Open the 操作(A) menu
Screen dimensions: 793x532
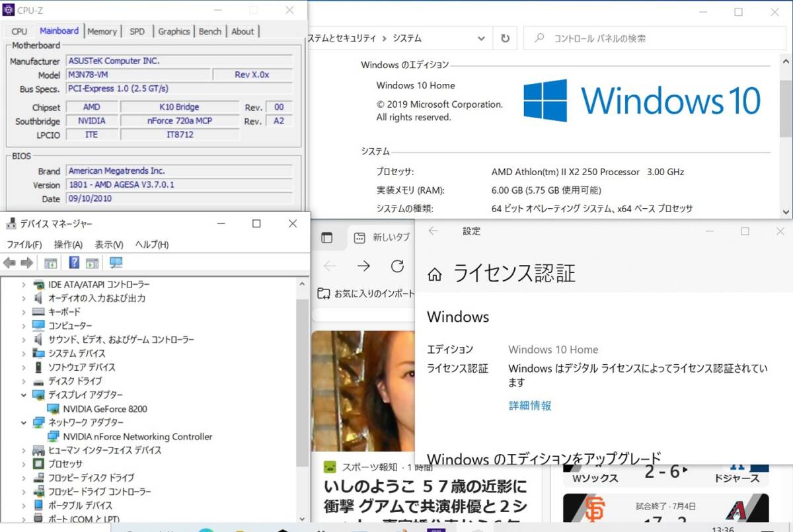pos(68,245)
